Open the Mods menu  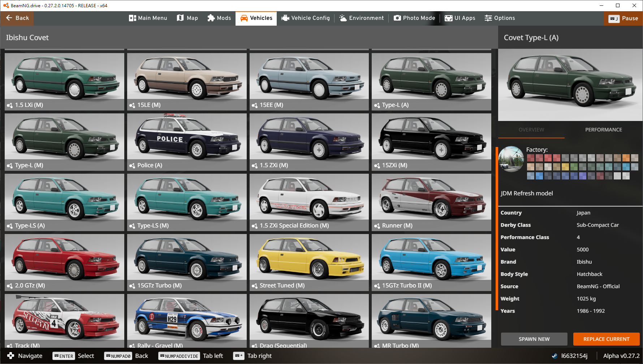[x=219, y=18]
